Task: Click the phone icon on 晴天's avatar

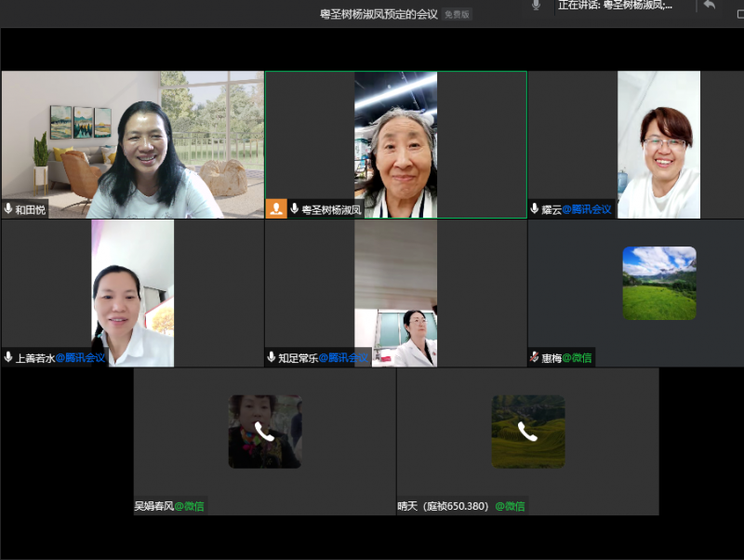Action: point(528,432)
